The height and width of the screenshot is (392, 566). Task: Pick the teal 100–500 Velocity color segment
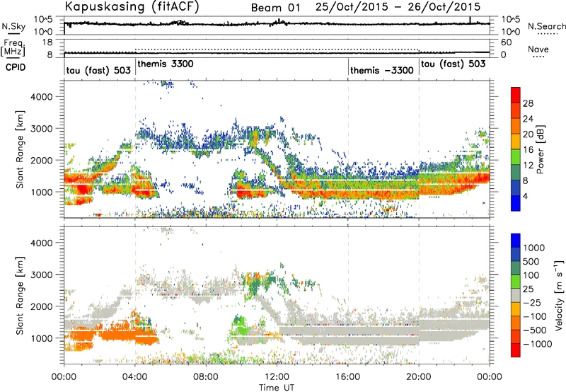(516, 268)
